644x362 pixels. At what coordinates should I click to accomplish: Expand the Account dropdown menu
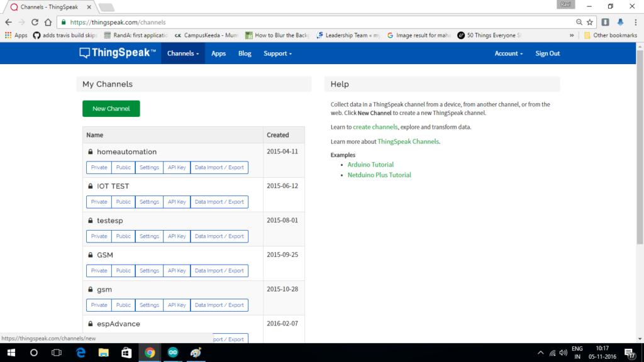click(x=508, y=53)
